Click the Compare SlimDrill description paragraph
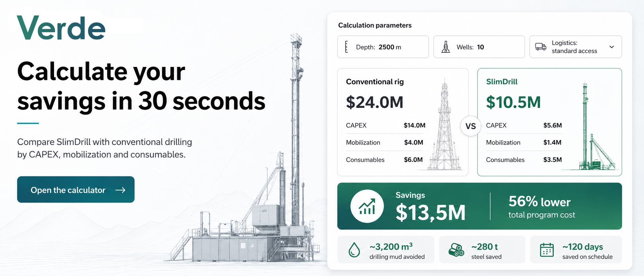Image resolution: width=644 pixels, height=276 pixels. point(105,148)
